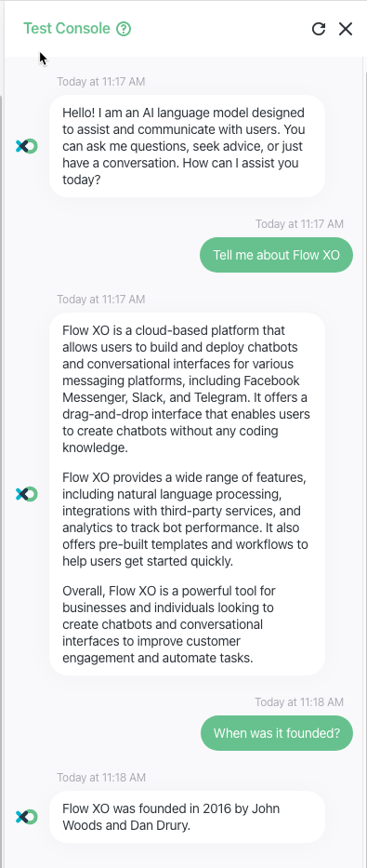Viewport: 367px width, 868px height.
Task: Click the 11:18 AM timestamp above "When was it founded?"
Action: point(299,701)
